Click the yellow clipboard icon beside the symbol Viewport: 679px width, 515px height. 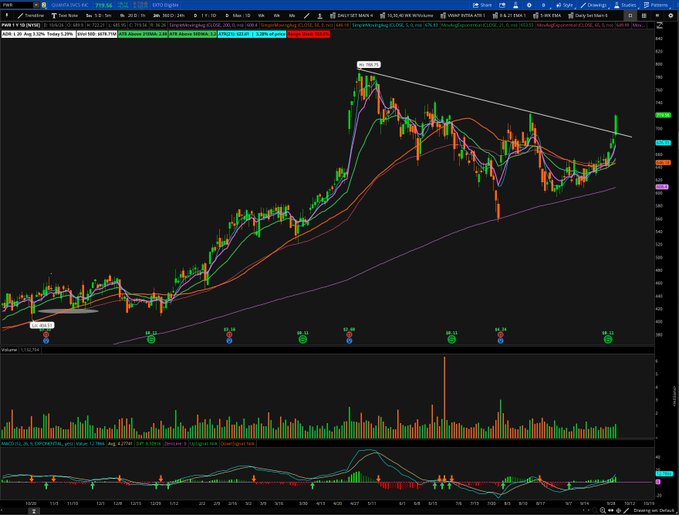point(44,5)
